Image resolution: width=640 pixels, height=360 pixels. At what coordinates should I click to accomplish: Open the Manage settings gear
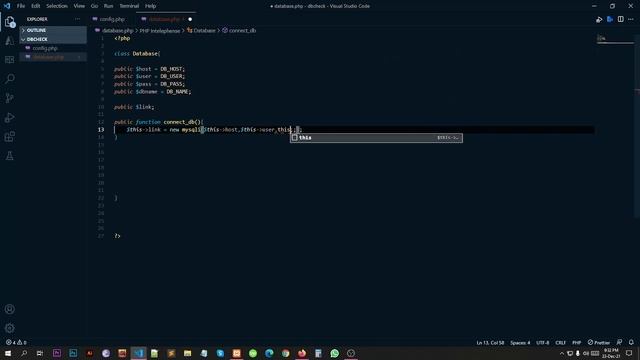[10, 328]
